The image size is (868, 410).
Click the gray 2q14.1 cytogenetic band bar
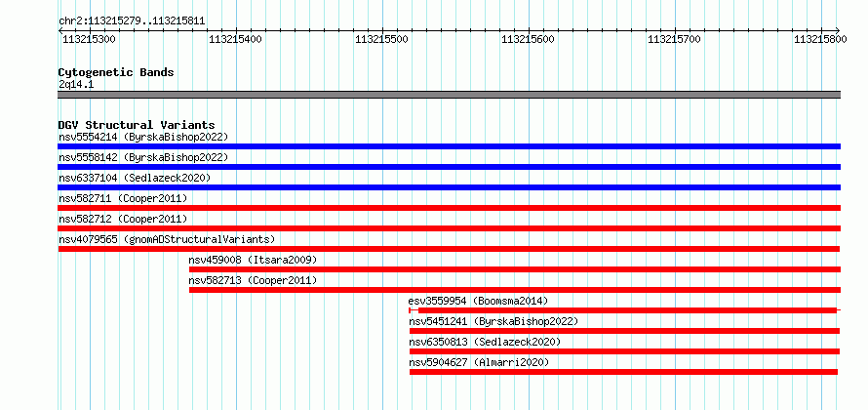tap(449, 95)
